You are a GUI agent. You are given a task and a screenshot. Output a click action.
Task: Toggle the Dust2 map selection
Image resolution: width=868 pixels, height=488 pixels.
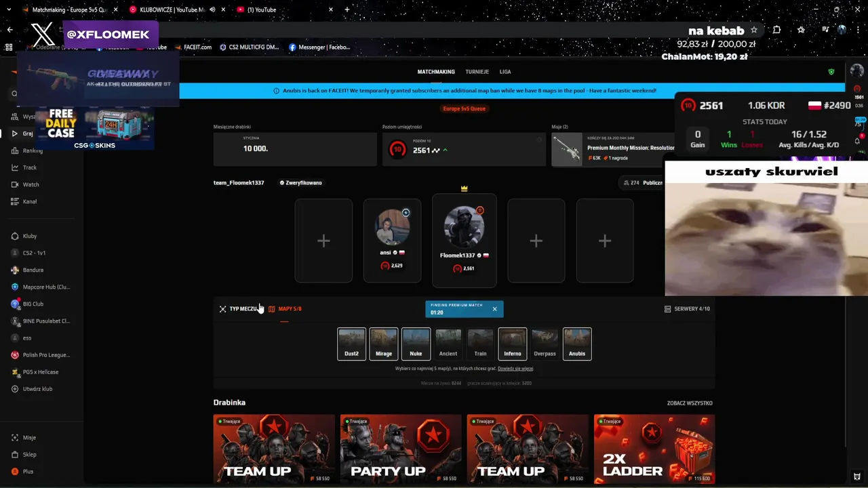pos(352,344)
